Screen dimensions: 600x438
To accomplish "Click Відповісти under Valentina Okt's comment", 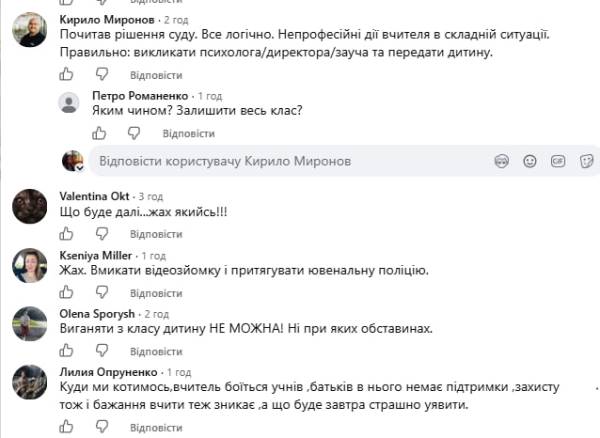I will pos(156,234).
